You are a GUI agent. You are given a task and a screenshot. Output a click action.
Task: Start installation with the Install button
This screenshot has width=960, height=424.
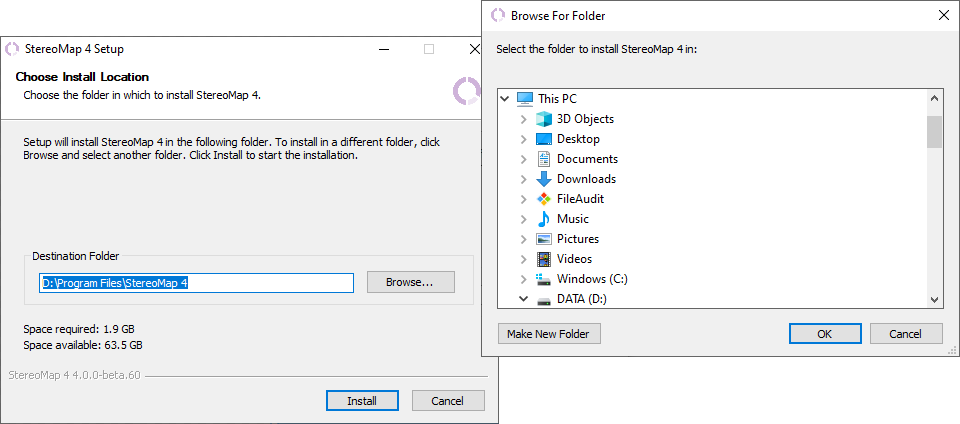click(x=362, y=401)
